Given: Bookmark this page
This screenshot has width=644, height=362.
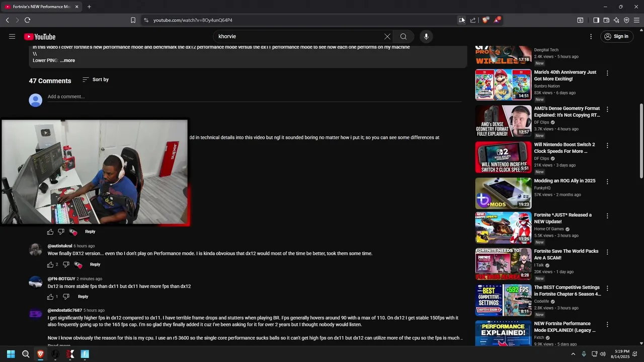Looking at the screenshot, I should (133, 20).
